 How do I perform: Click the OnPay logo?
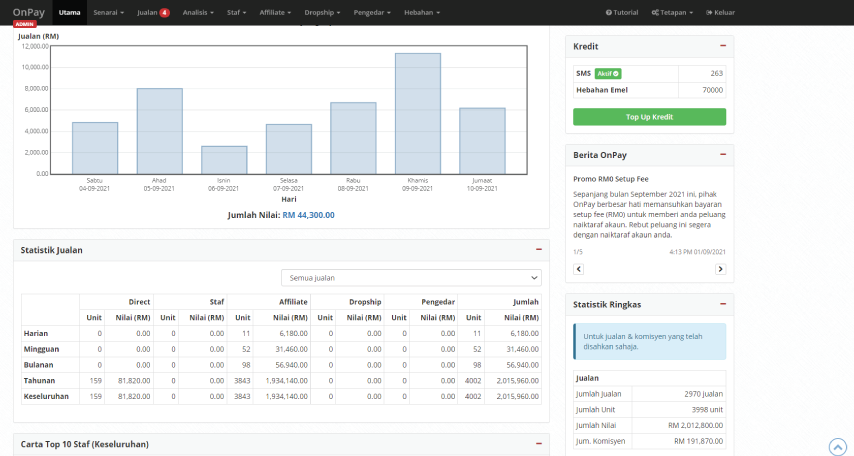coord(27,12)
